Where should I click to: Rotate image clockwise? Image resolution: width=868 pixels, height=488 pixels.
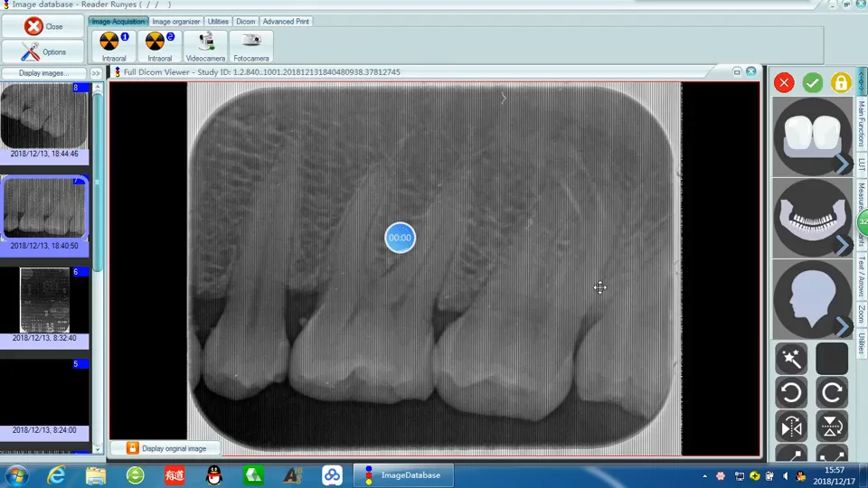tap(832, 393)
